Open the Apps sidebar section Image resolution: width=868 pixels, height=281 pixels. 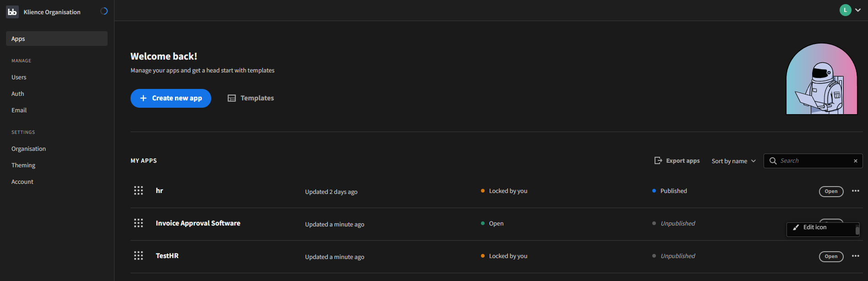[57, 39]
